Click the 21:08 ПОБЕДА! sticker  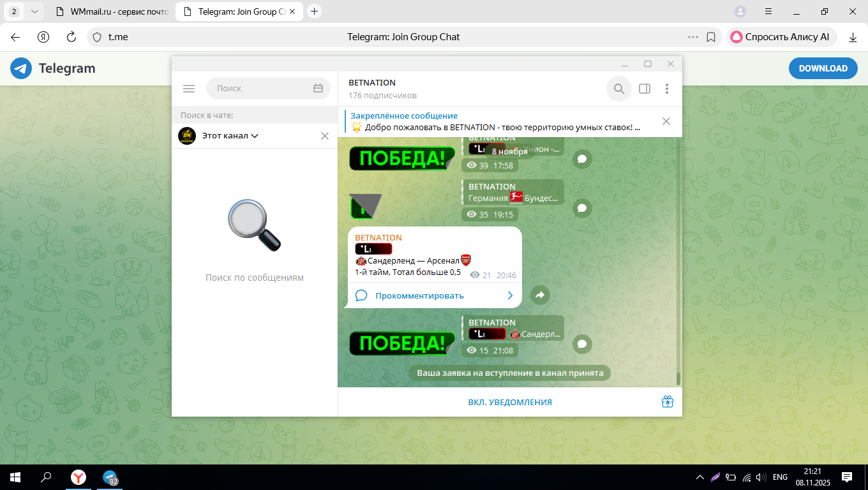(402, 343)
